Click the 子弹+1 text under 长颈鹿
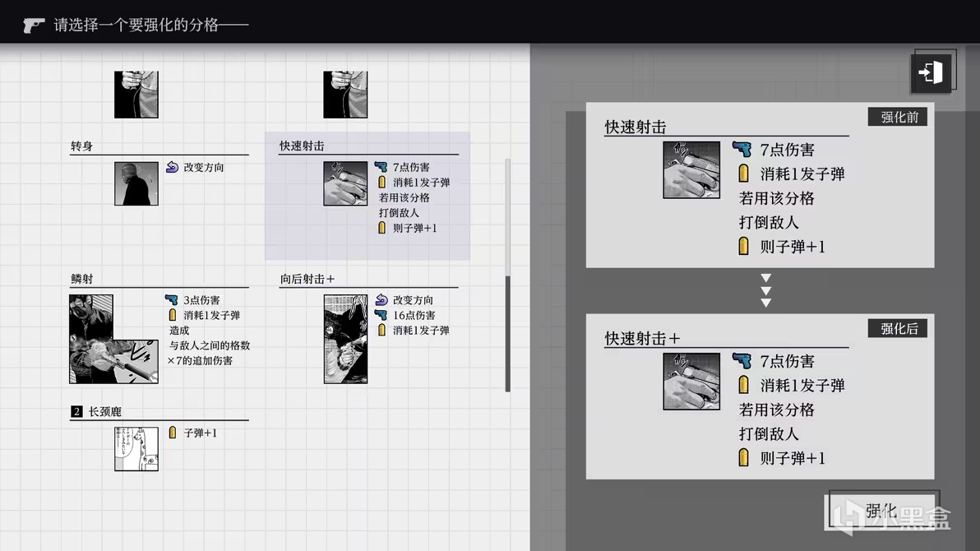Viewport: 980px width, 551px height. tap(201, 433)
